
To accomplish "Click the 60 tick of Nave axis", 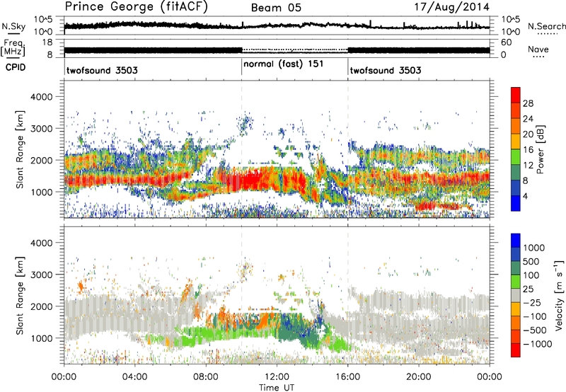I will coord(507,42).
